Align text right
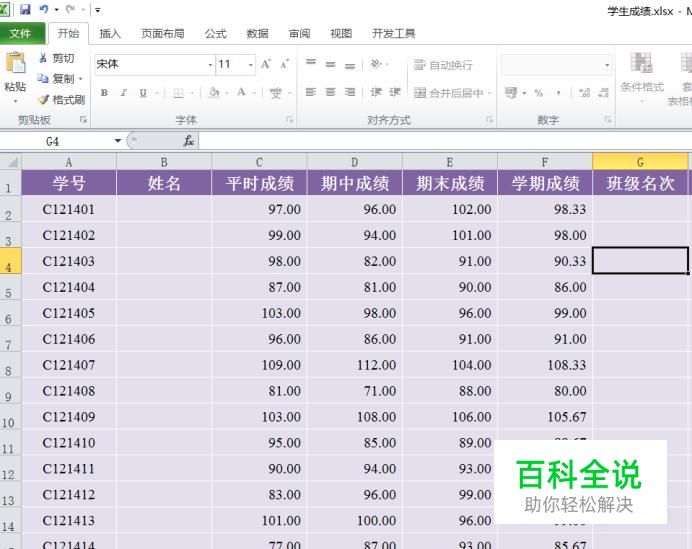This screenshot has width=692, height=549. (x=350, y=92)
